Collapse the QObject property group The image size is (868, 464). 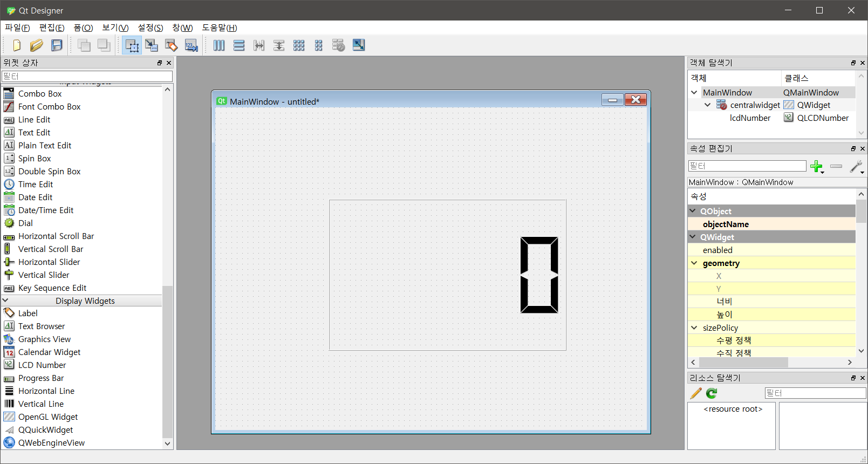693,211
